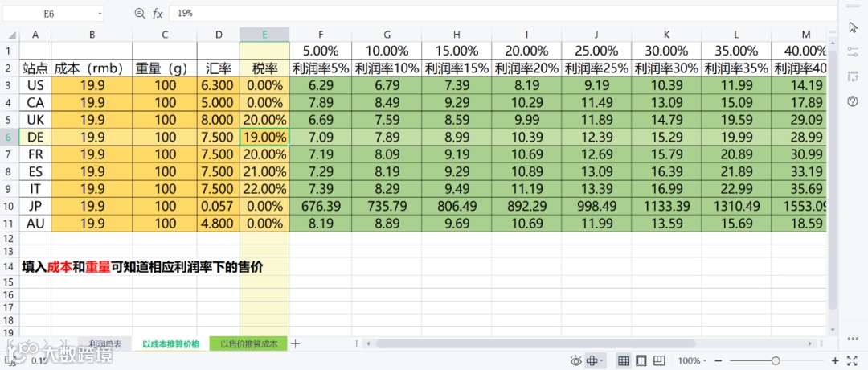Click the zoom out minus button
The image size is (868, 370).
(718, 361)
